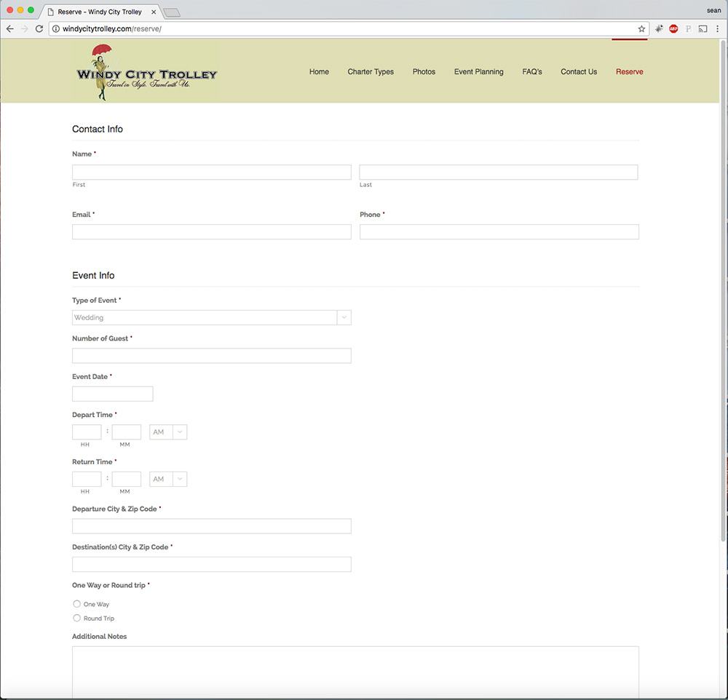Go to Charter Types in navigation

pos(371,72)
